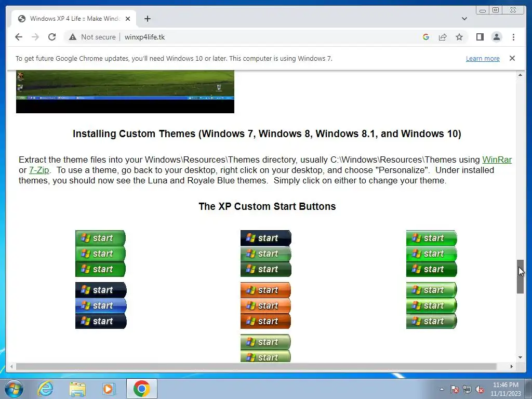The image size is (532, 399).
Task: Launch Internet Explorer from taskbar
Action: [45, 389]
